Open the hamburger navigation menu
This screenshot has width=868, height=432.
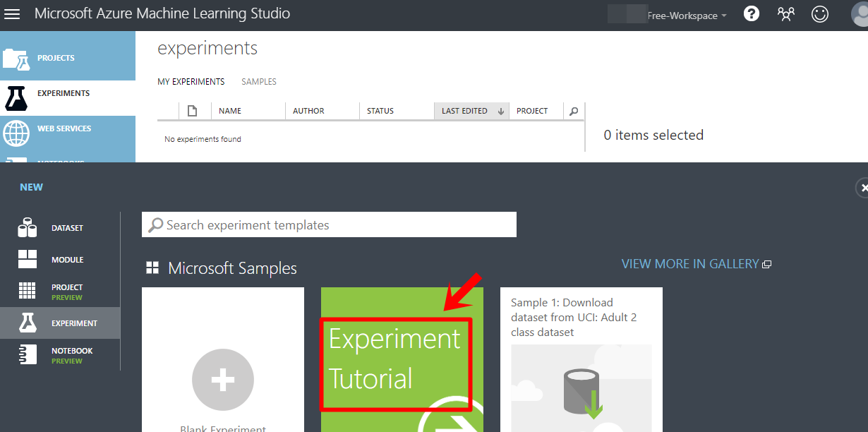pyautogui.click(x=12, y=14)
